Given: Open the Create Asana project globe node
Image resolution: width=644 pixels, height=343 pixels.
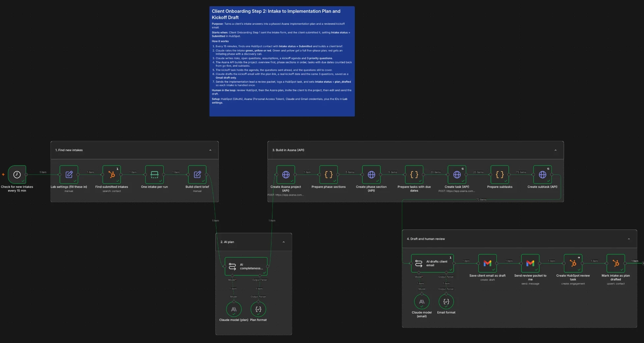Looking at the screenshot, I should click(286, 174).
